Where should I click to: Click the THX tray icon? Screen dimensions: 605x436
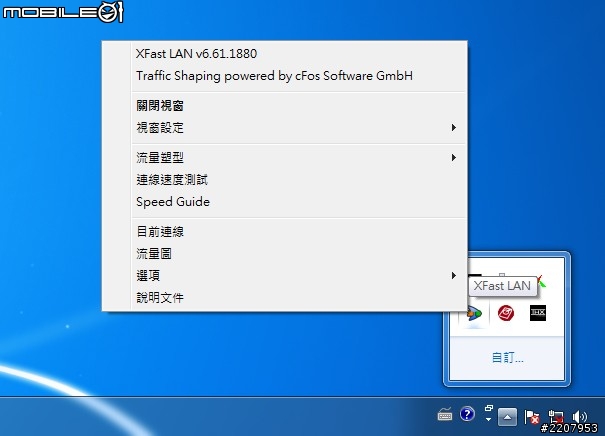coord(538,313)
